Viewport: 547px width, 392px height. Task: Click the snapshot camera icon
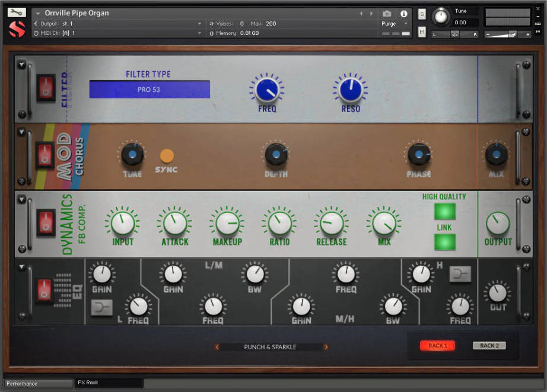[387, 15]
